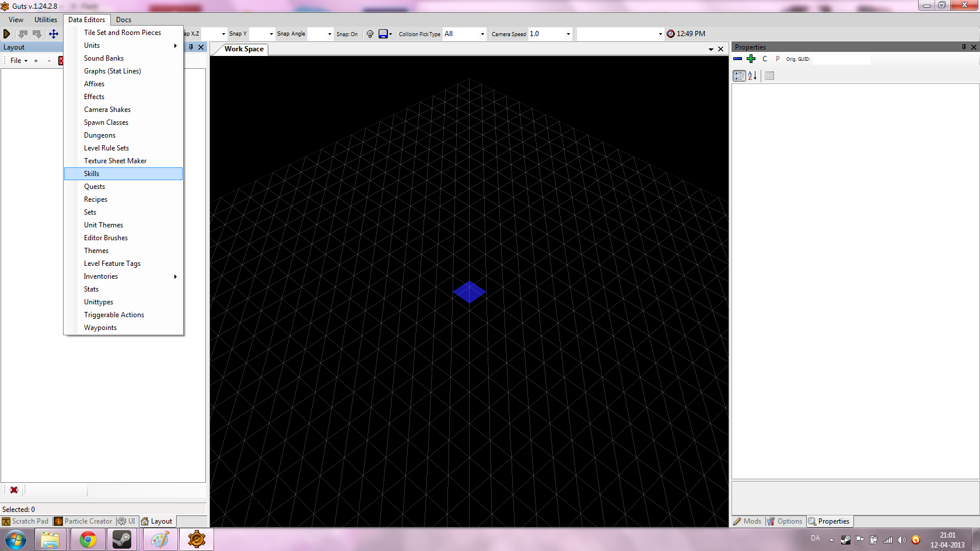Open the Work Space tab list dropdown arrow
Image resolution: width=980 pixels, height=551 pixels.
[711, 49]
